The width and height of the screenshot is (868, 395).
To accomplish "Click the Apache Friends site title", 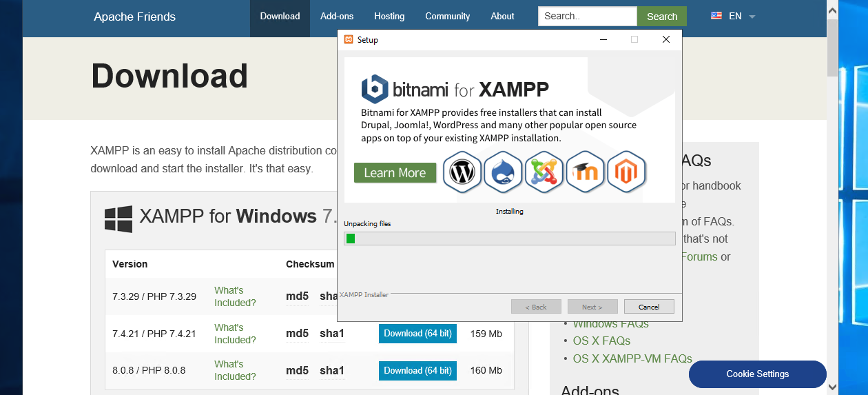I will [135, 17].
